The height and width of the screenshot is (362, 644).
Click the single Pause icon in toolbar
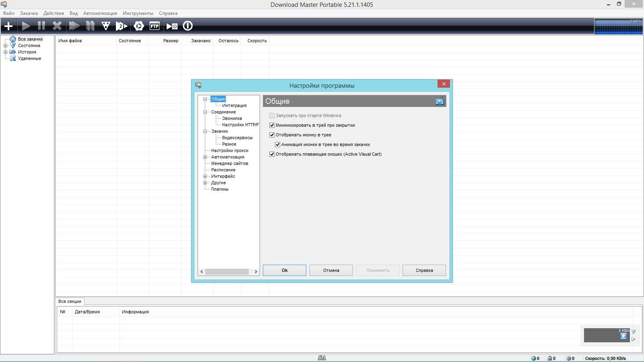[41, 26]
